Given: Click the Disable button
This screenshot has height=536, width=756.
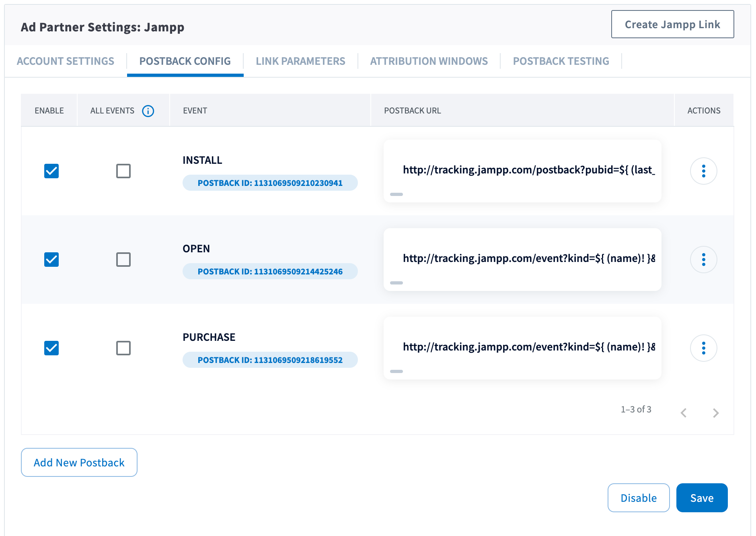Looking at the screenshot, I should (x=639, y=498).
